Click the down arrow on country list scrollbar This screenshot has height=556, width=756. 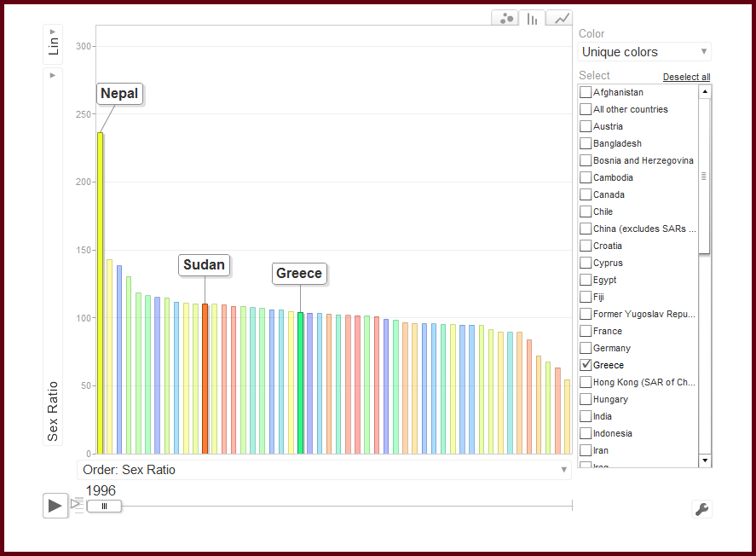point(705,460)
